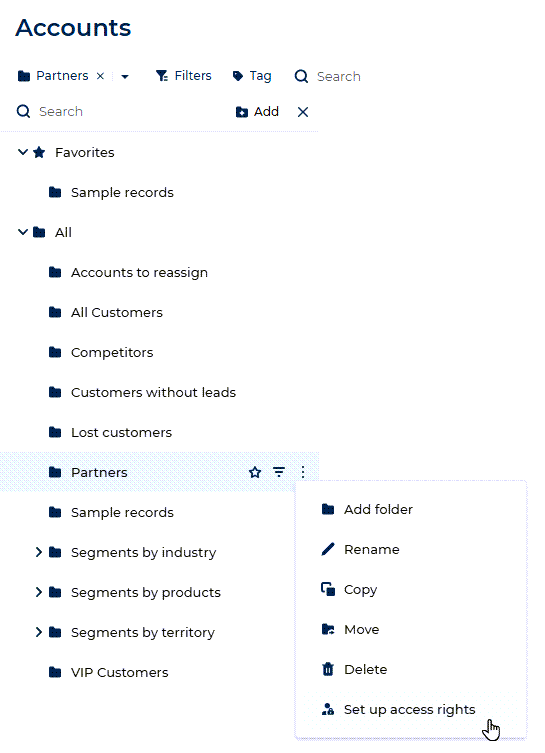545x753 pixels.
Task: Open the Accounts to reassign folder
Action: [139, 272]
